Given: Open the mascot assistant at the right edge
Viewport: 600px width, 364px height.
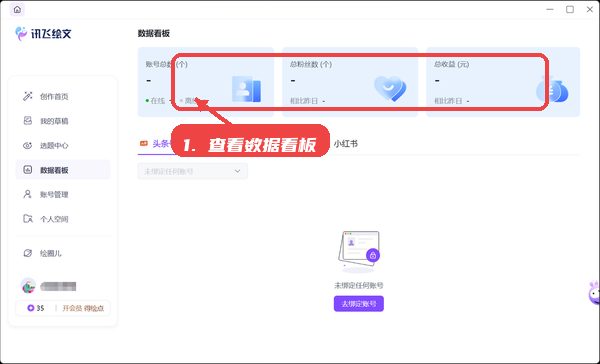Looking at the screenshot, I should [x=594, y=293].
